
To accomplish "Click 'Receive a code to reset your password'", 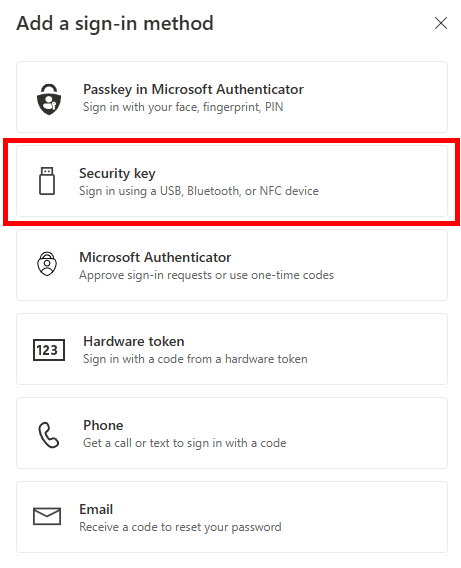I will [180, 527].
